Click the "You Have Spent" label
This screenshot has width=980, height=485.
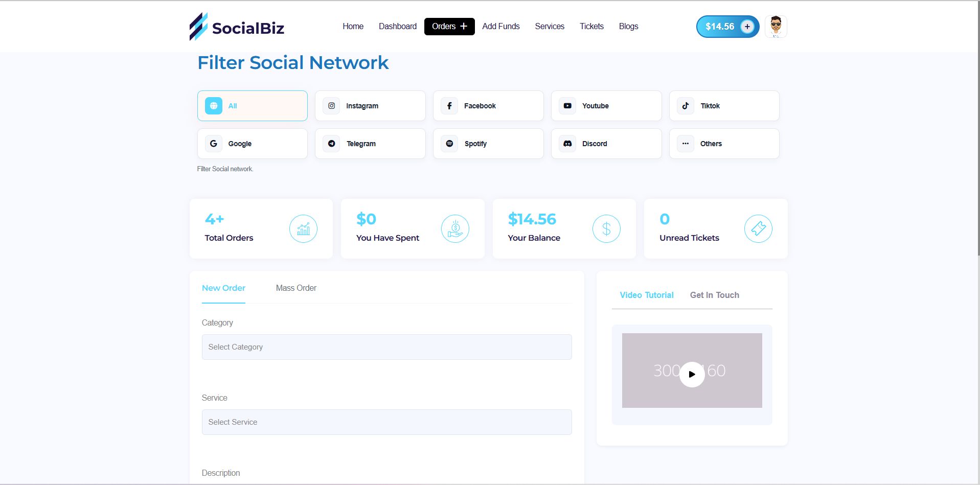click(388, 238)
